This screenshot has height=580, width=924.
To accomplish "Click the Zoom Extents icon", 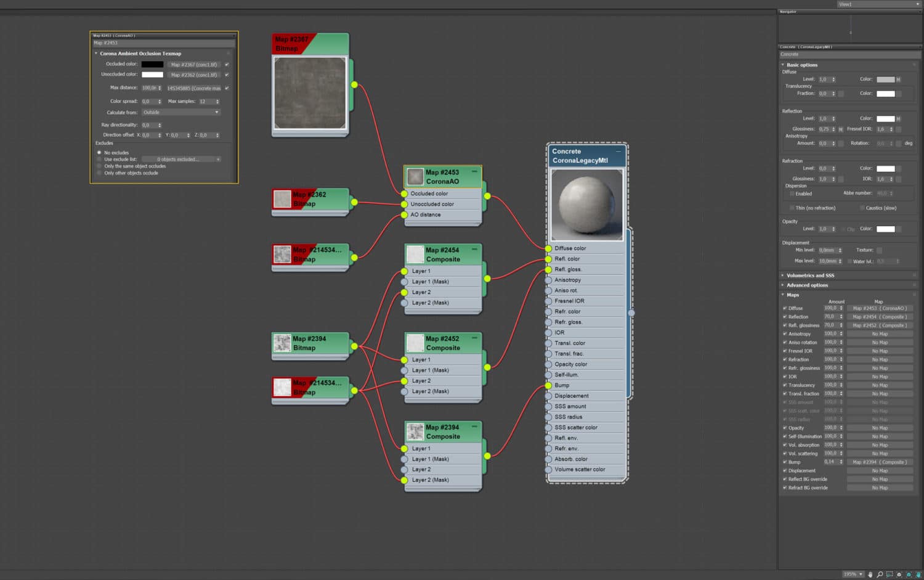I will 899,574.
